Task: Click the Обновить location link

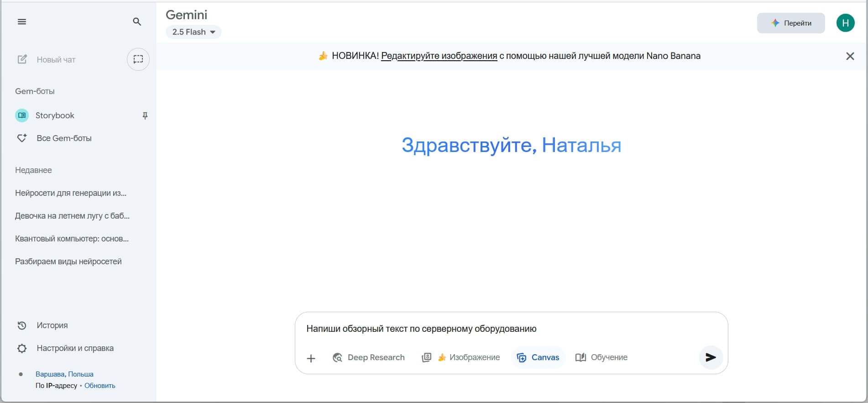Action: (x=100, y=386)
